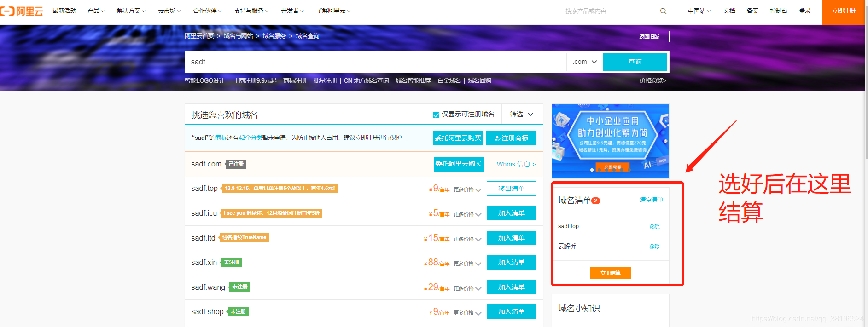
Task: Click the 登录 link
Action: (804, 11)
